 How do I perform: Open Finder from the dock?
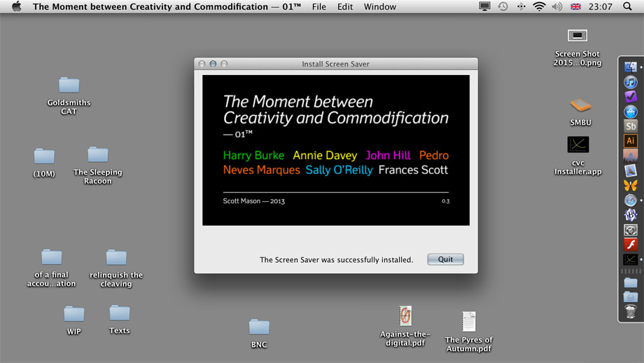point(631,67)
